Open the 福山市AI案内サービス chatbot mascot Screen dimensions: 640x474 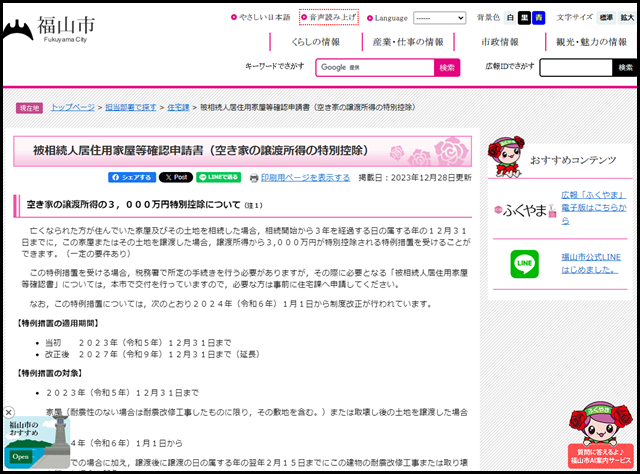coord(601,434)
